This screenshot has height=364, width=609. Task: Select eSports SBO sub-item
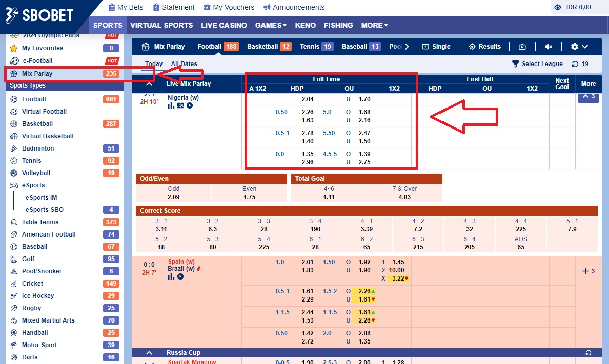[44, 210]
